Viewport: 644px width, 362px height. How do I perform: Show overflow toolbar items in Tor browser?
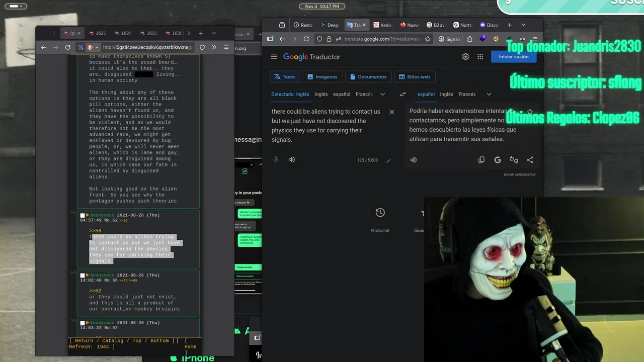pos(214,47)
